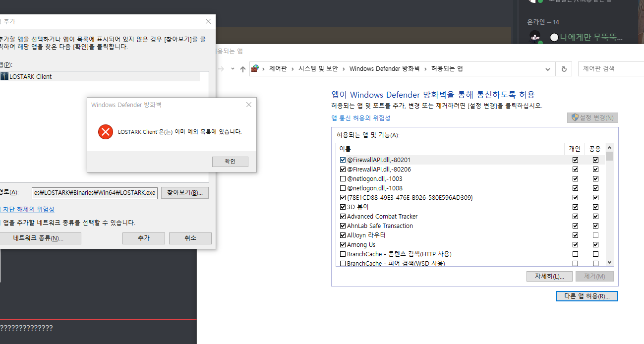Image resolution: width=644 pixels, height=344 pixels.
Task: Open the address bar history dropdown chevron
Action: point(548,69)
